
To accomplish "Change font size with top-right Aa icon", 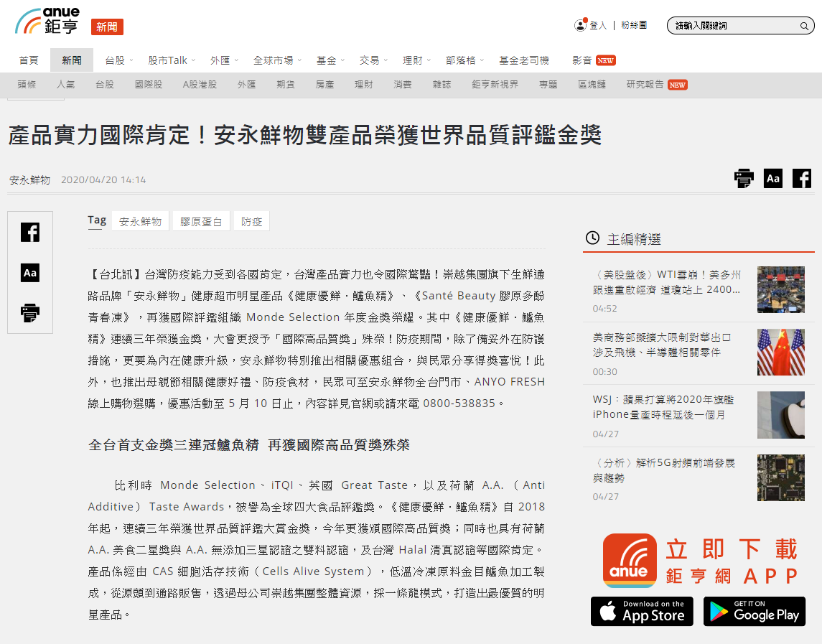I will [x=772, y=178].
